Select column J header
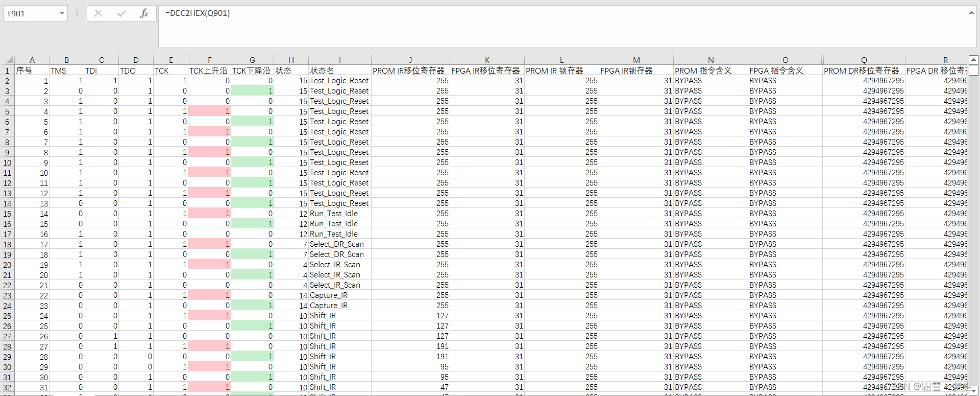The width and height of the screenshot is (980, 396). pos(410,60)
